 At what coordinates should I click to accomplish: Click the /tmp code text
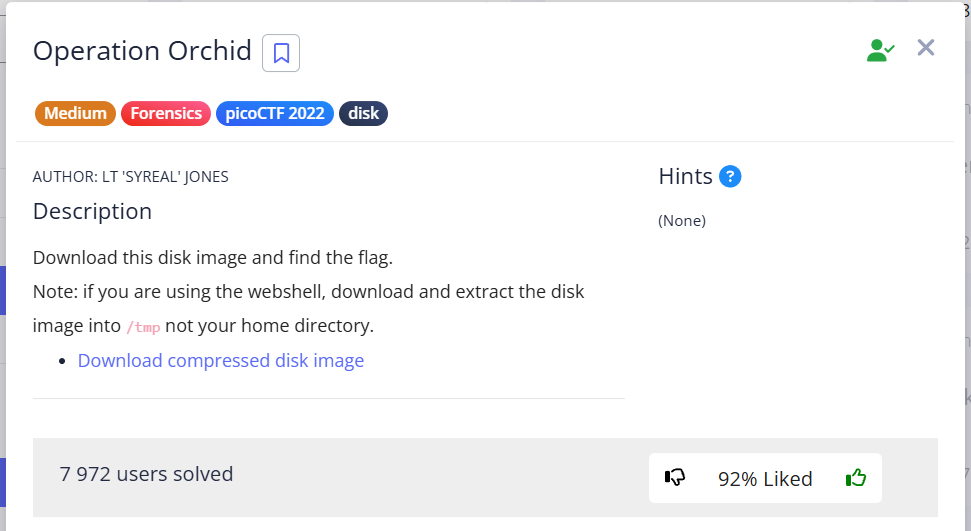click(142, 327)
